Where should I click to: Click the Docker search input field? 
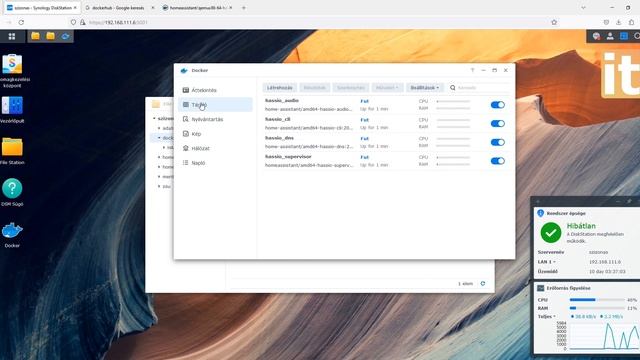point(483,88)
